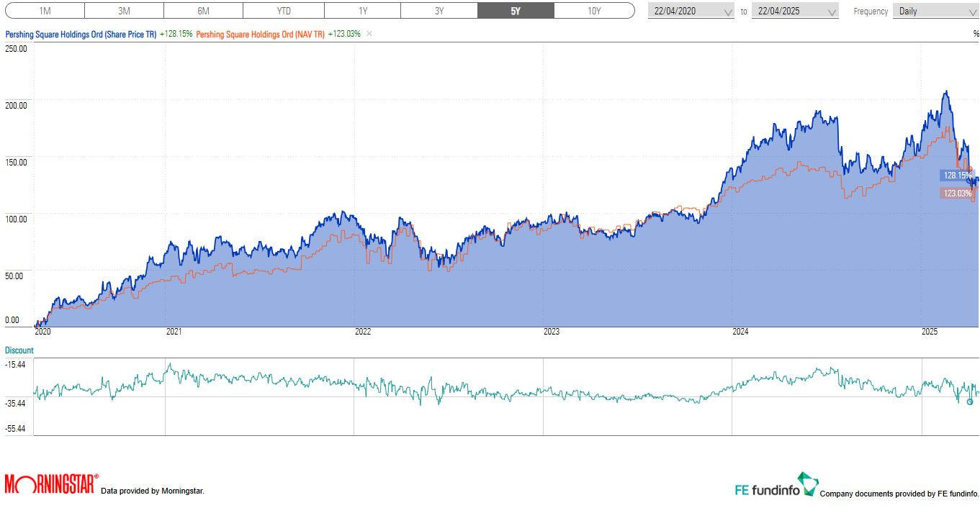Click the percent sign above the chart

pyautogui.click(x=976, y=34)
